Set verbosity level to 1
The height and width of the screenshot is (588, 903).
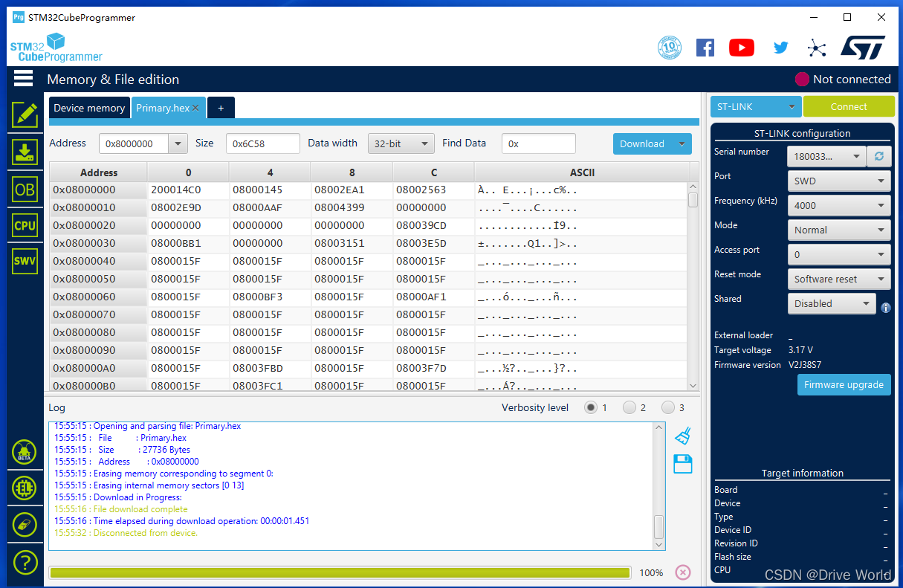591,407
